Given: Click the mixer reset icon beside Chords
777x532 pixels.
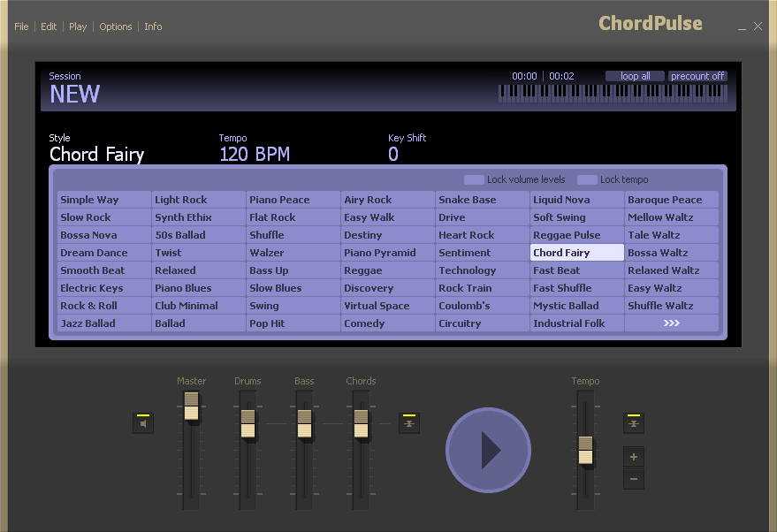Looking at the screenshot, I should pos(408,423).
